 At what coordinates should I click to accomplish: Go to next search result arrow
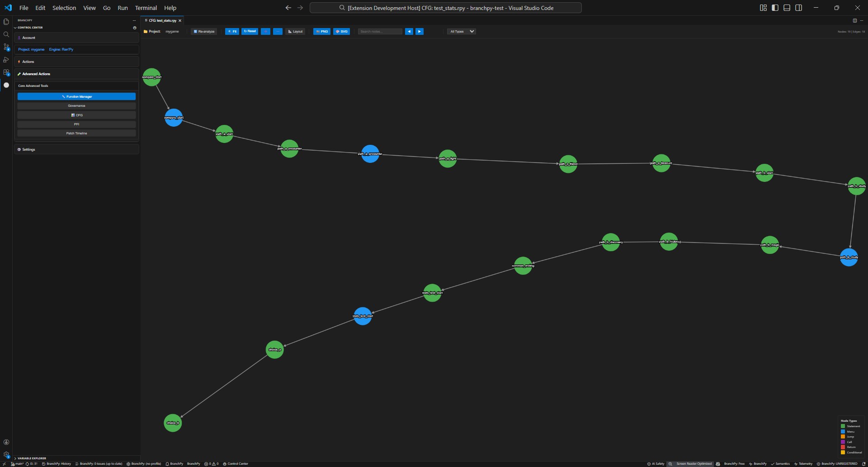pyautogui.click(x=420, y=32)
